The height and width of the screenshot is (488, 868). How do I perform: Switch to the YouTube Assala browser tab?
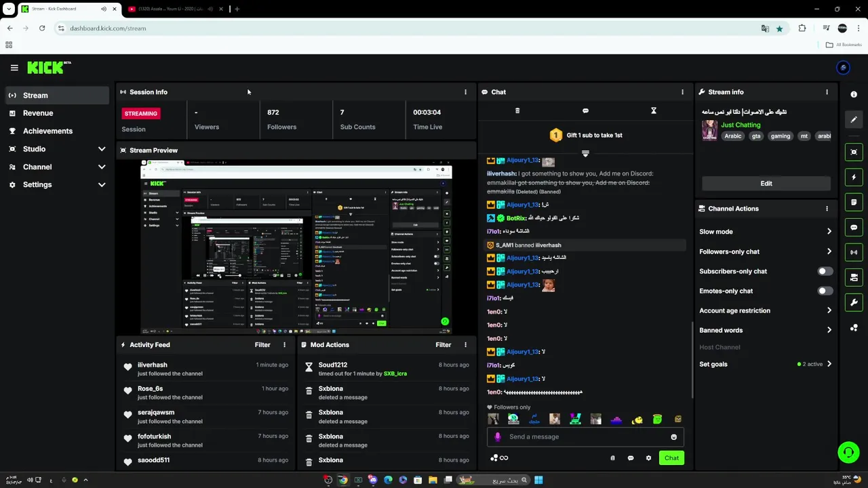click(x=170, y=9)
